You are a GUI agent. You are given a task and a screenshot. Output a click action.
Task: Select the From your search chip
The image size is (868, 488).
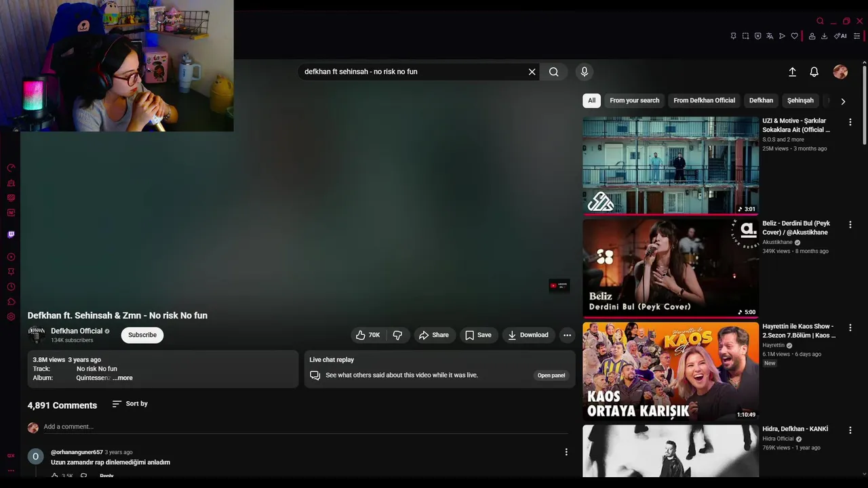click(x=634, y=100)
